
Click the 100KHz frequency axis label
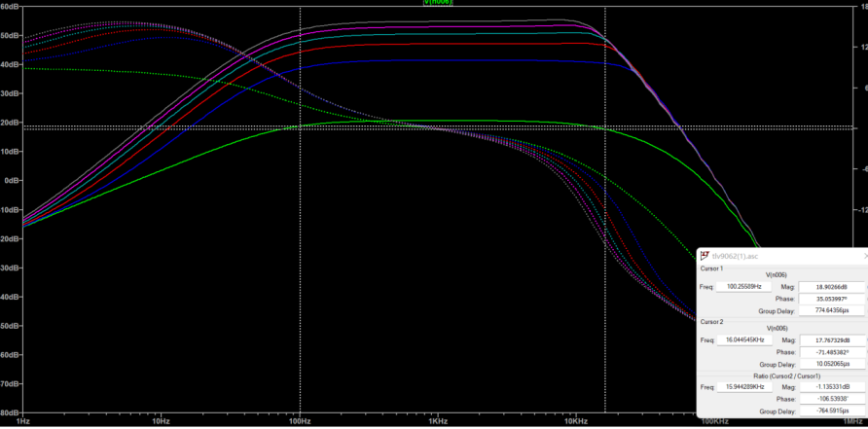pyautogui.click(x=714, y=422)
